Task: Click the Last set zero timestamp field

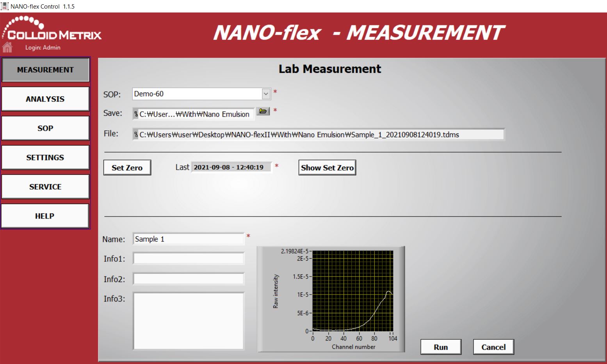Action: (x=231, y=167)
